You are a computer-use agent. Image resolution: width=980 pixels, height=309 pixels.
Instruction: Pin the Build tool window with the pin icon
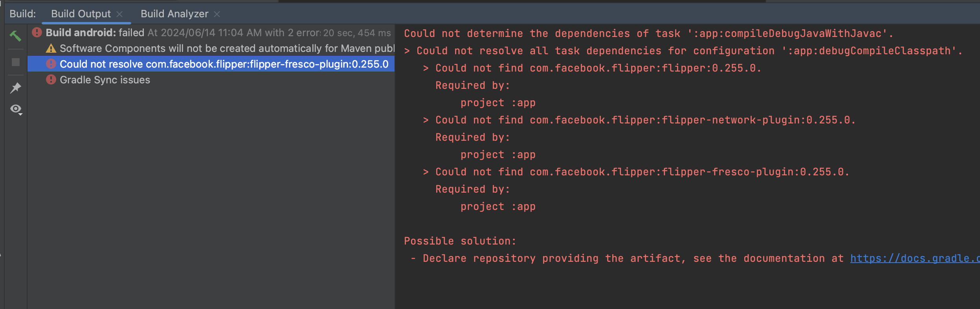[15, 87]
